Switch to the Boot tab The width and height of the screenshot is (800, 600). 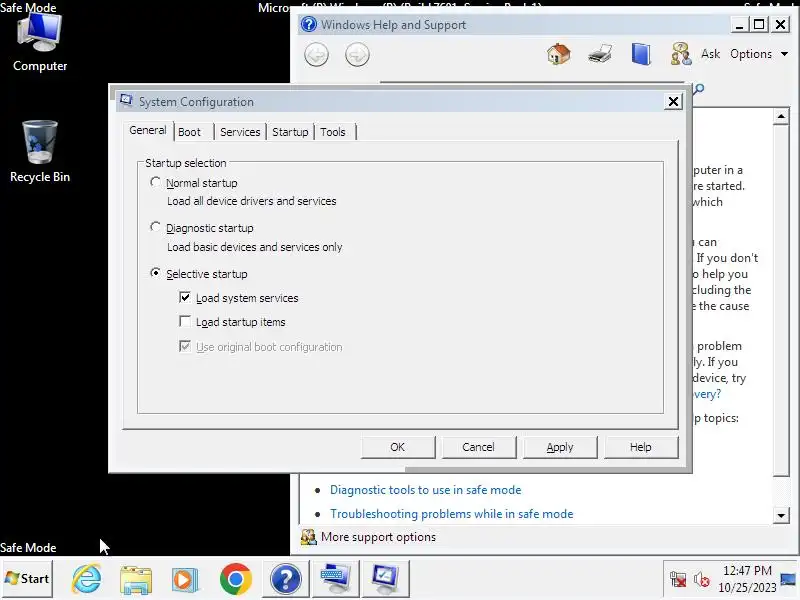(189, 132)
